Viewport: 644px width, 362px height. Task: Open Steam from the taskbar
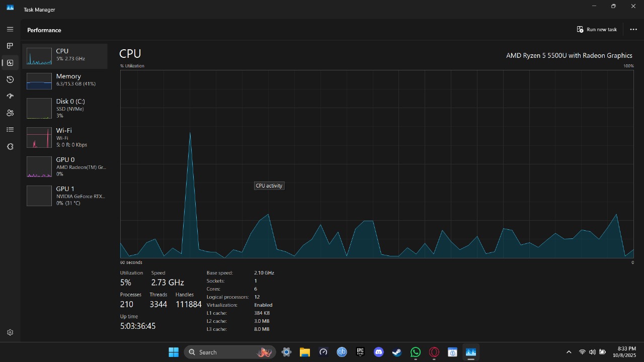[397, 352]
